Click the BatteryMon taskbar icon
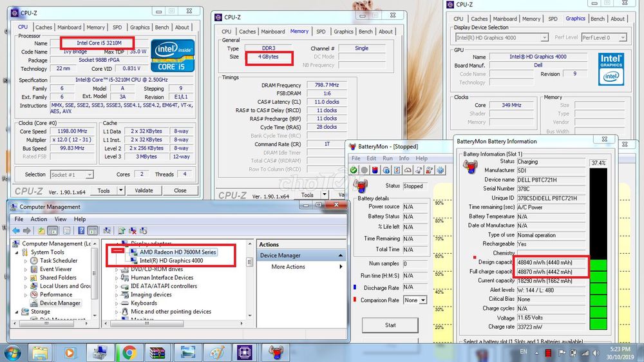This screenshot has height=362, width=644. [276, 352]
